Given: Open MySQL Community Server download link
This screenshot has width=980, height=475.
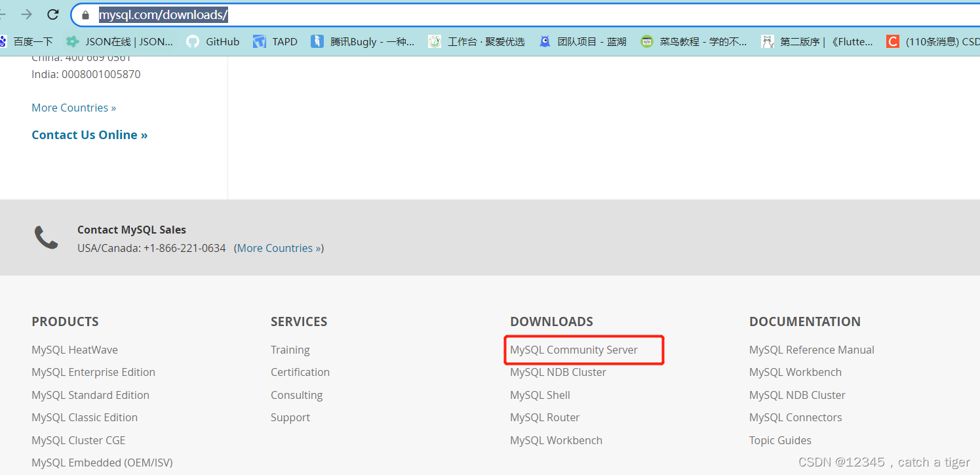Looking at the screenshot, I should pos(574,350).
